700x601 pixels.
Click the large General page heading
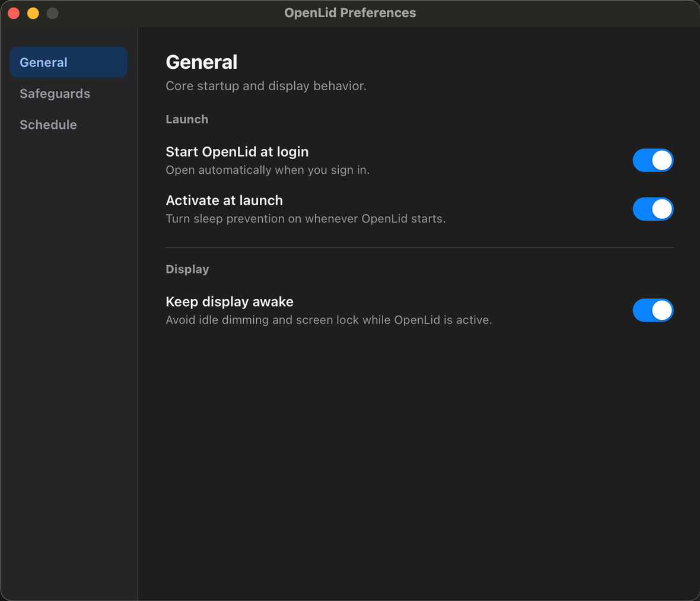click(201, 62)
